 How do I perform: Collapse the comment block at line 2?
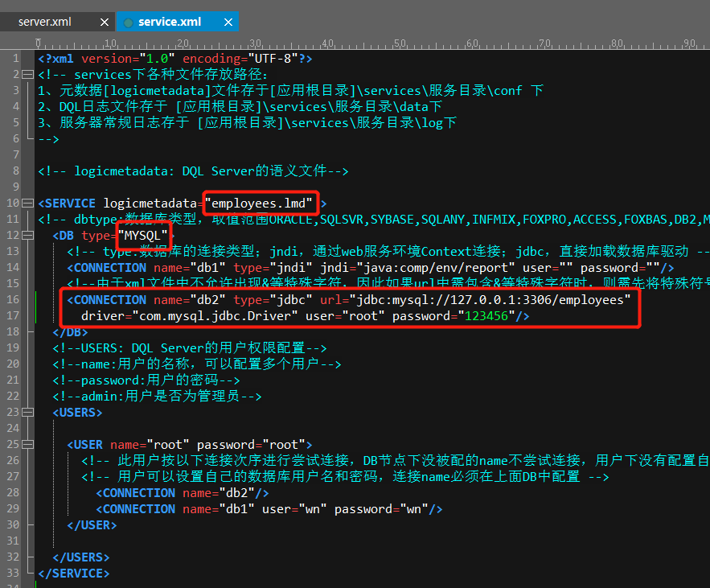click(x=28, y=75)
